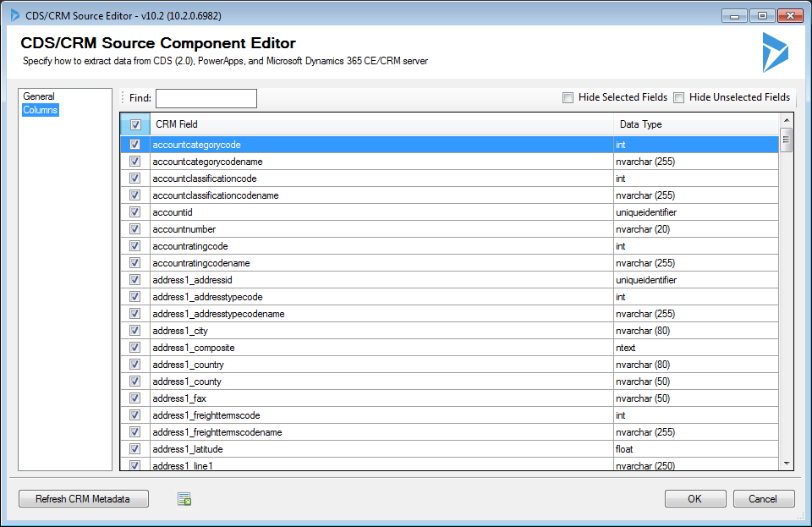Select the Columns page
Image resolution: width=812 pixels, height=527 pixels.
click(41, 110)
